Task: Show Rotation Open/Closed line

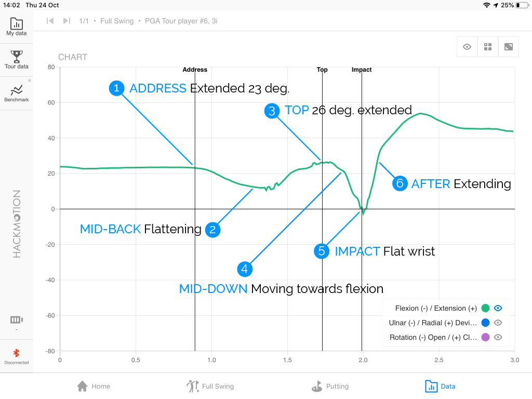Action: [498, 337]
